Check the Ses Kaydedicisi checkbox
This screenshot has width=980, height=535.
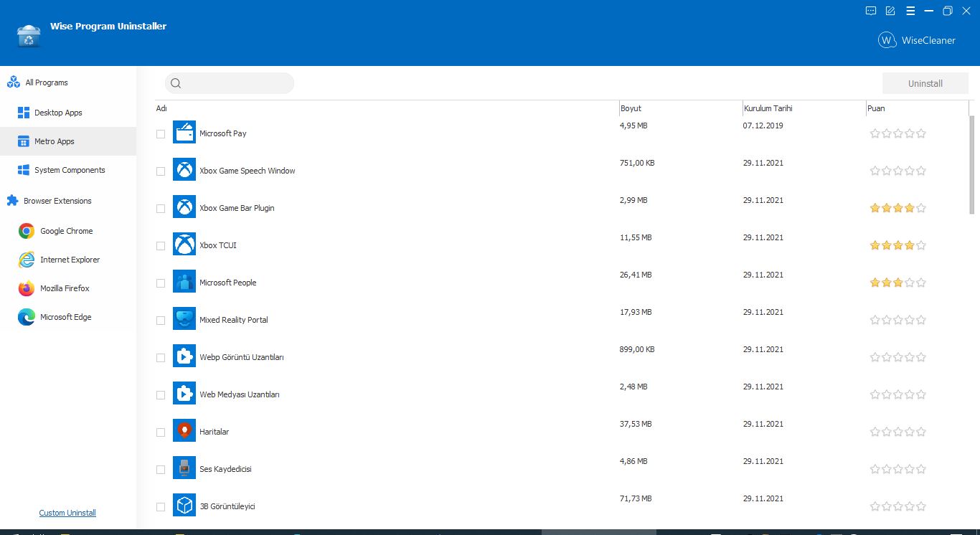(161, 470)
